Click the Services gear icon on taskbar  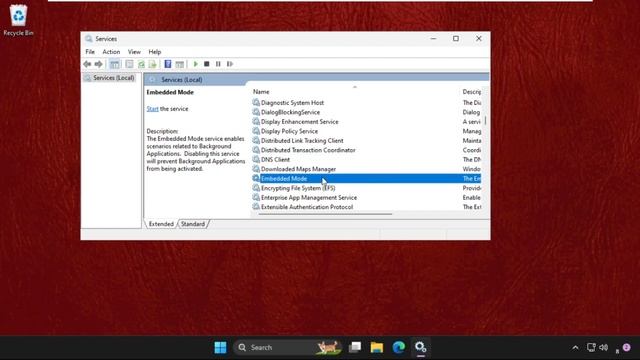pyautogui.click(x=421, y=347)
